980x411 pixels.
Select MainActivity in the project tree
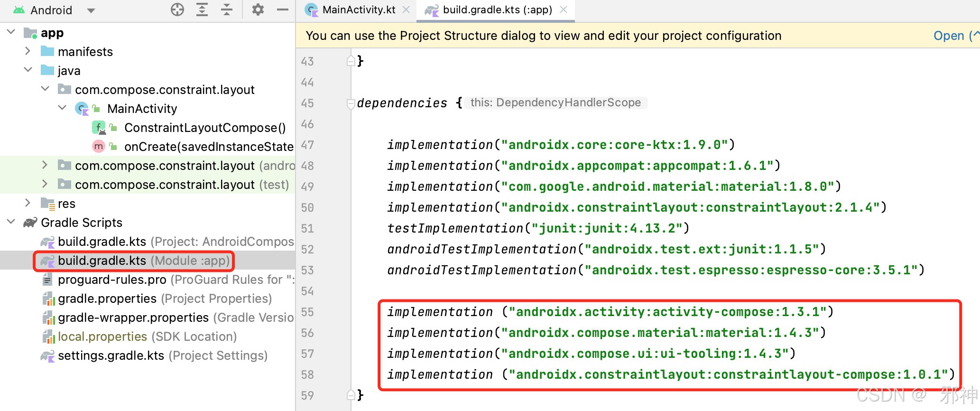(142, 109)
